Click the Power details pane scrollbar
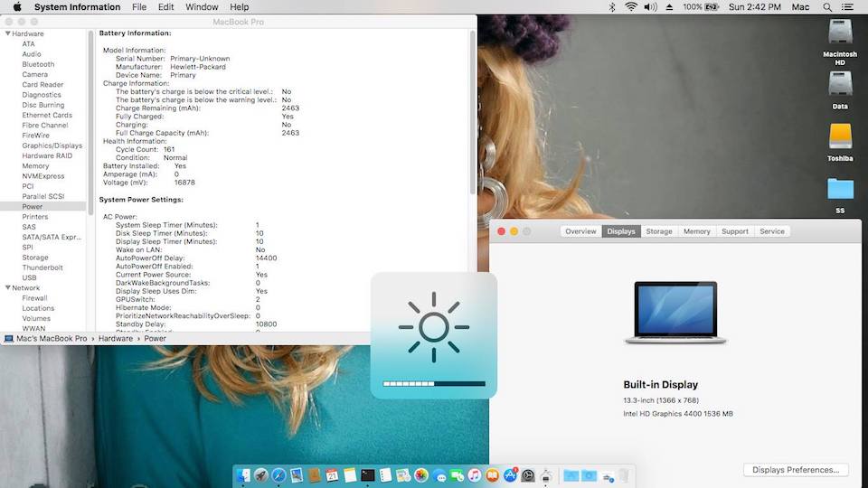The width and height of the screenshot is (868, 488). pyautogui.click(x=473, y=110)
